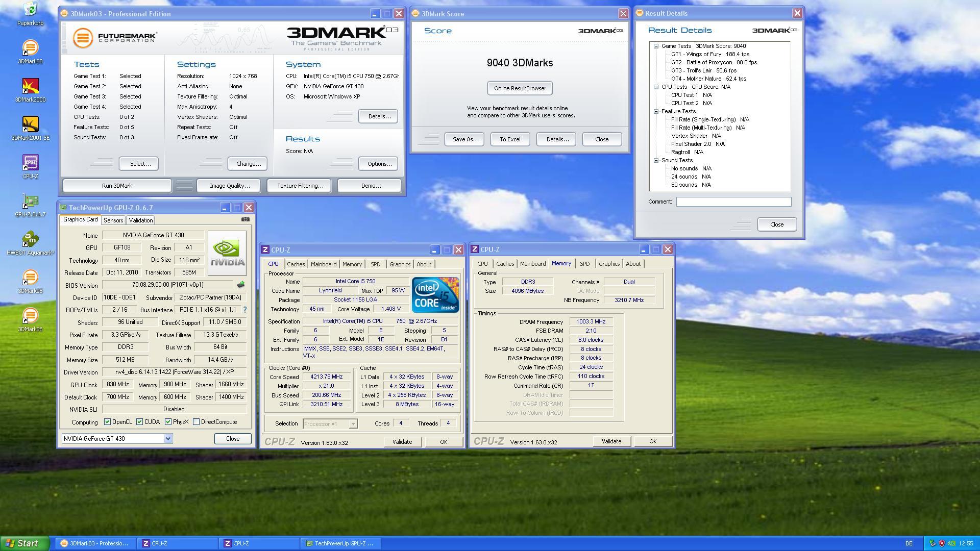980x551 pixels.
Task: Toggle the CUDA checkbox
Action: 139,422
